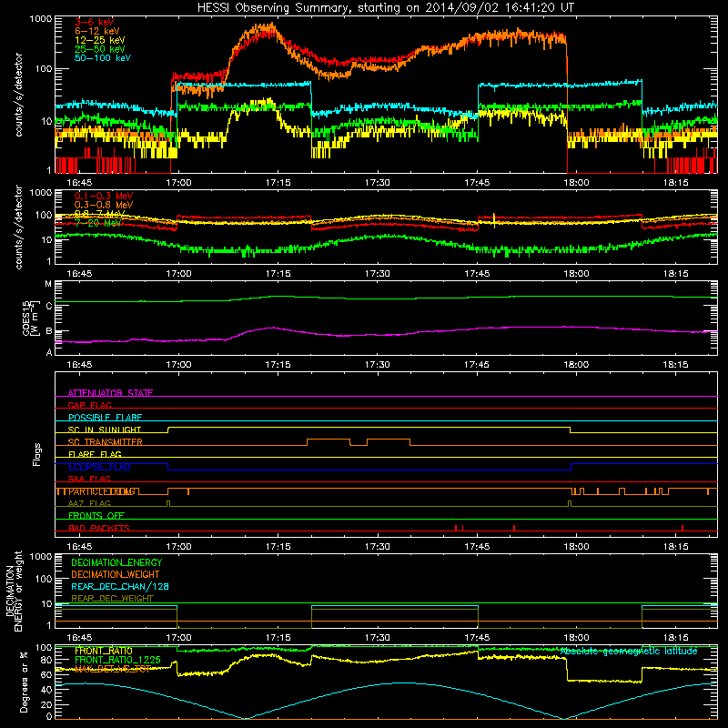Click the REAR_DEC_CHAN/128 legend label
728x728 pixels.
[x=120, y=586]
